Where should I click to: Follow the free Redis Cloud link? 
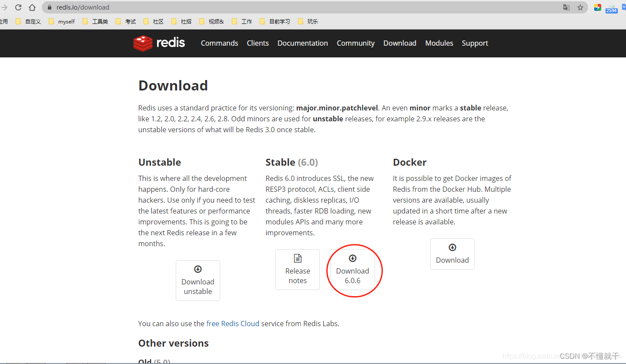coord(233,324)
